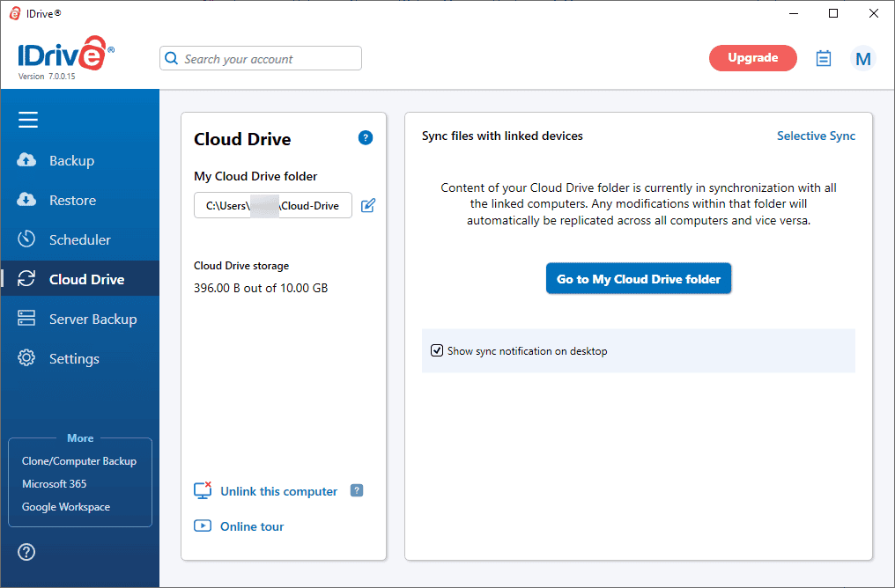Click Unlink this computer link text
Screen dimensions: 895x588
[278, 491]
